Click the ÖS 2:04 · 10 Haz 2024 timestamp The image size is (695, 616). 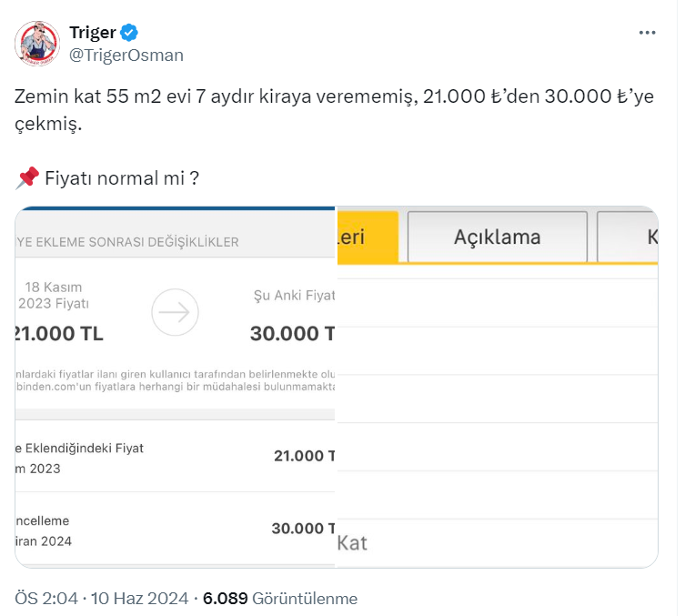(x=102, y=598)
